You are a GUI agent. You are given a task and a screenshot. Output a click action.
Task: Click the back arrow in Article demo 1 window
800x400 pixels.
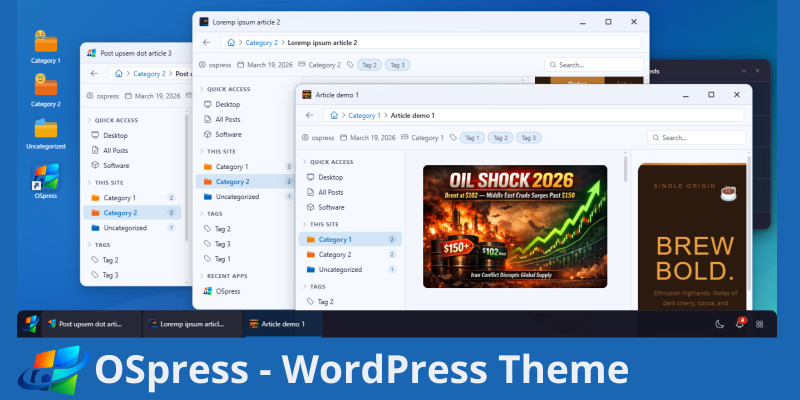310,115
